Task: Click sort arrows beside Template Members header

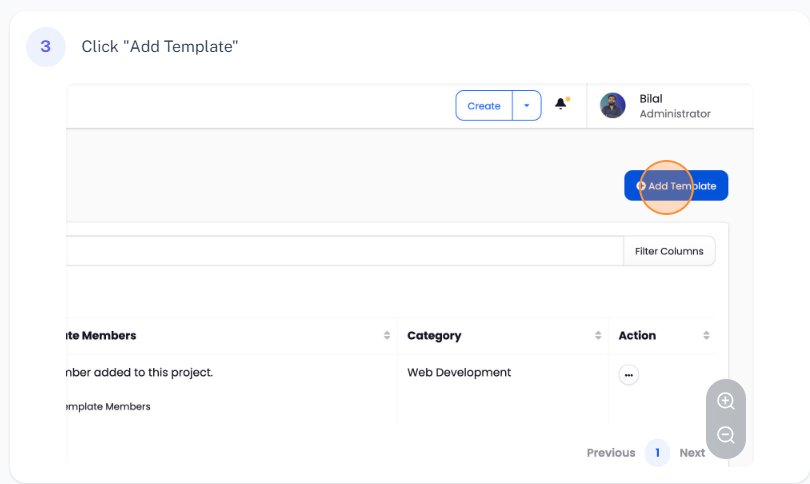Action: tap(387, 336)
